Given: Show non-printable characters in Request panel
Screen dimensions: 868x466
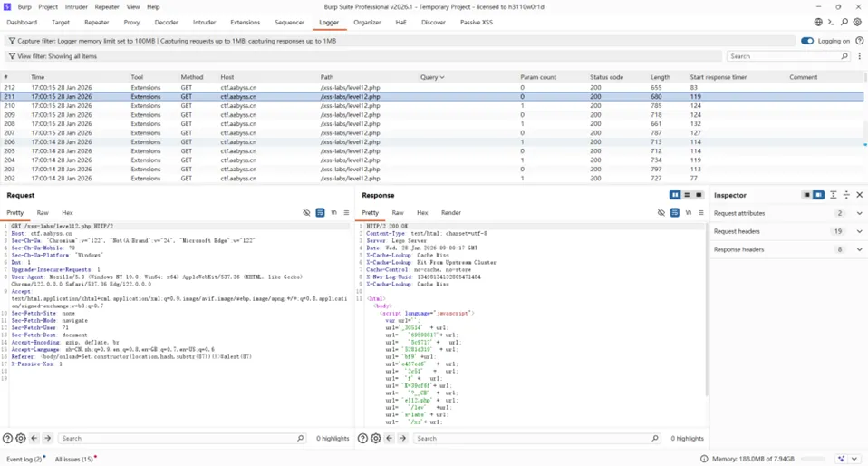Looking at the screenshot, I should coord(333,213).
